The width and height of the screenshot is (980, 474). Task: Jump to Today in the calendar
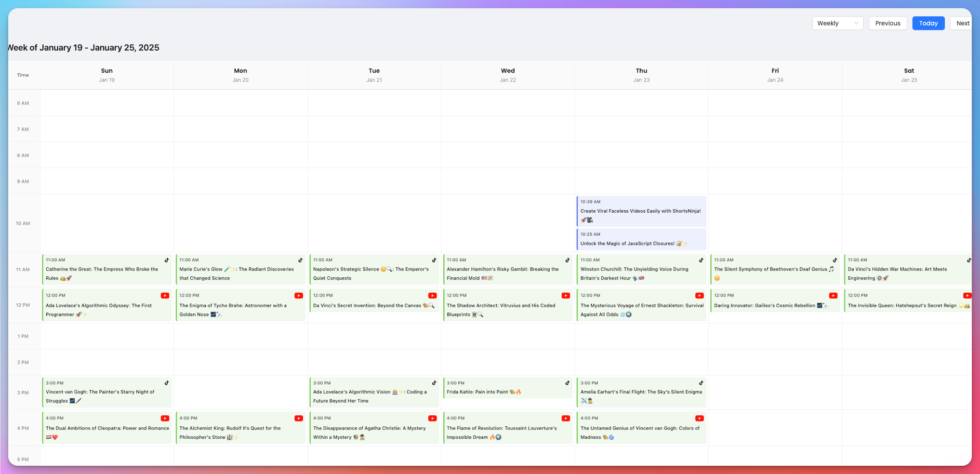point(928,23)
